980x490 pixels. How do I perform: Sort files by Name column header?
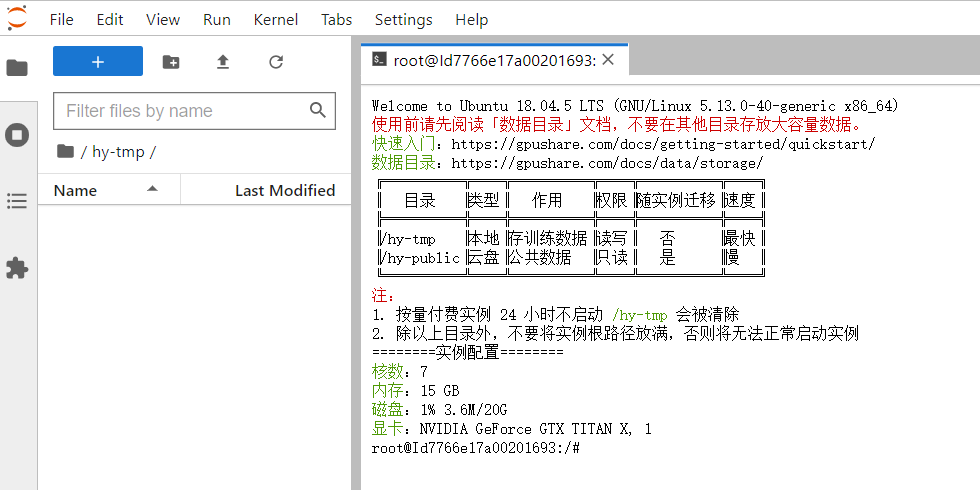click(109, 190)
